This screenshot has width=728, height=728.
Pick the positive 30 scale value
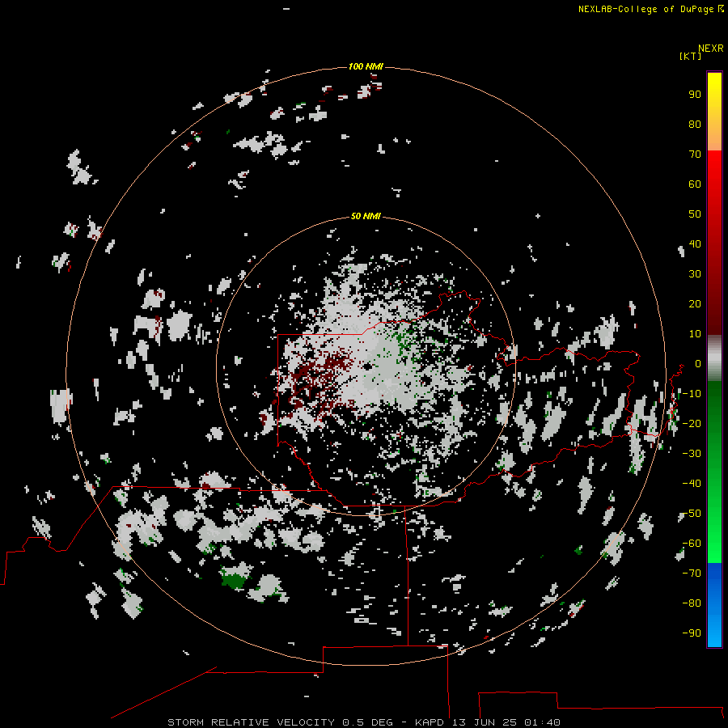[x=695, y=274]
